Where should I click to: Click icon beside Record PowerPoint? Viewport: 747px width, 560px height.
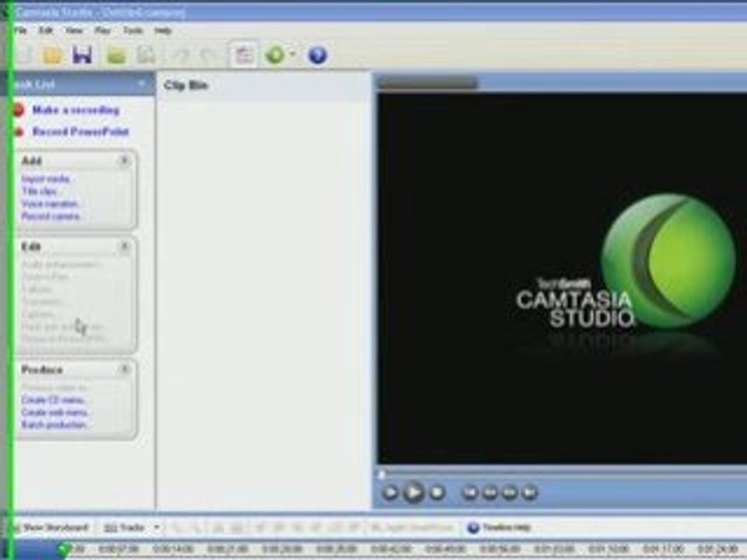click(x=19, y=132)
